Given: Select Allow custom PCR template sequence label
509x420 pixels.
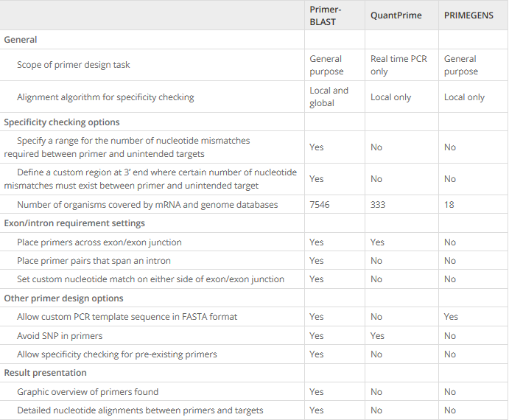Looking at the screenshot, I should click(x=127, y=317).
